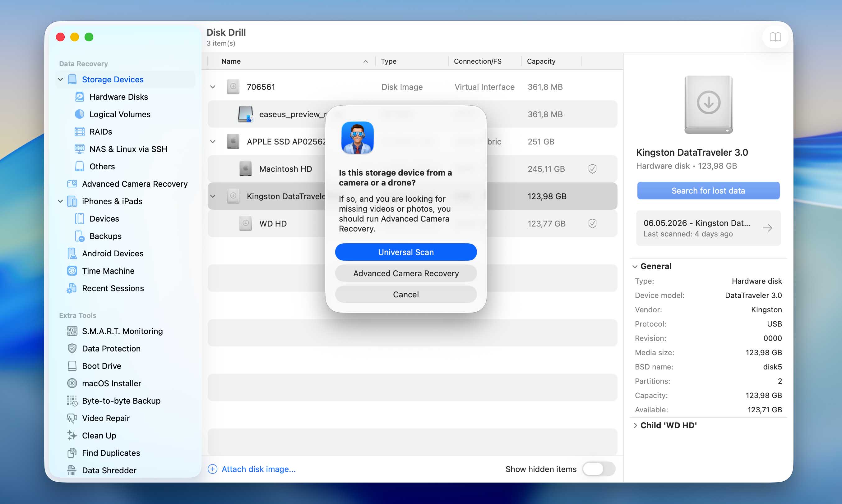Open the RAIDs section icon
The image size is (842, 504).
(80, 131)
